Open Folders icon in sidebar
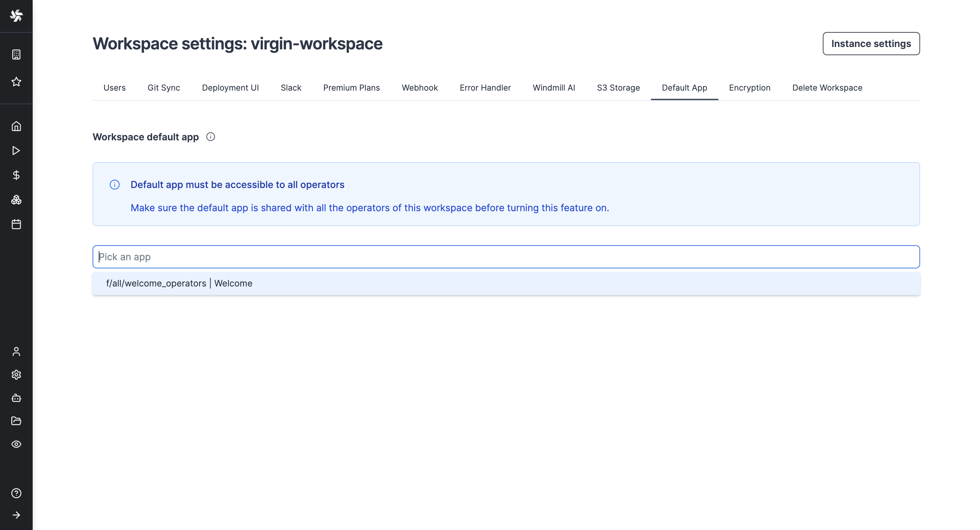 16,421
